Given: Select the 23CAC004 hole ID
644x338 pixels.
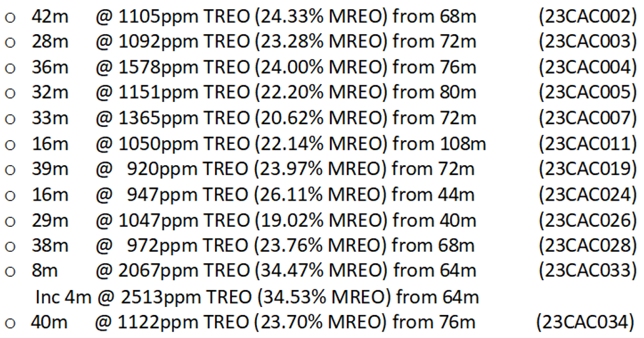Looking at the screenshot, I should (x=587, y=67).
